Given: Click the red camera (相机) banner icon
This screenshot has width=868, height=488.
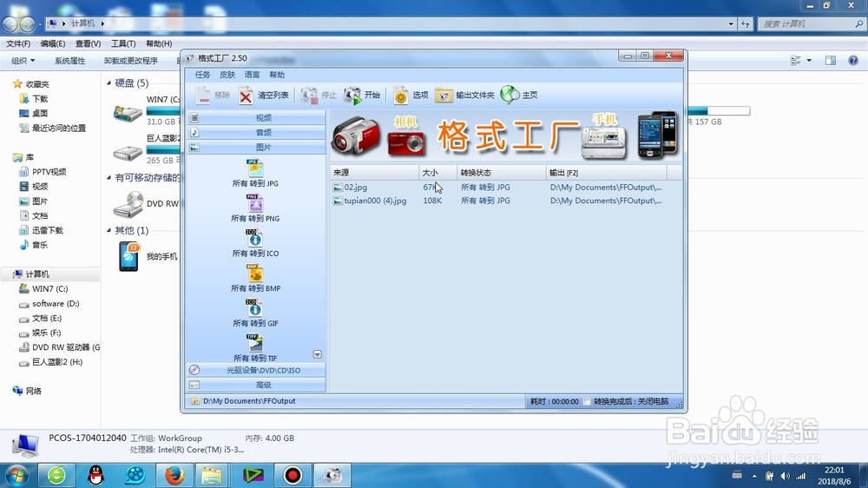Looking at the screenshot, I should tap(406, 143).
